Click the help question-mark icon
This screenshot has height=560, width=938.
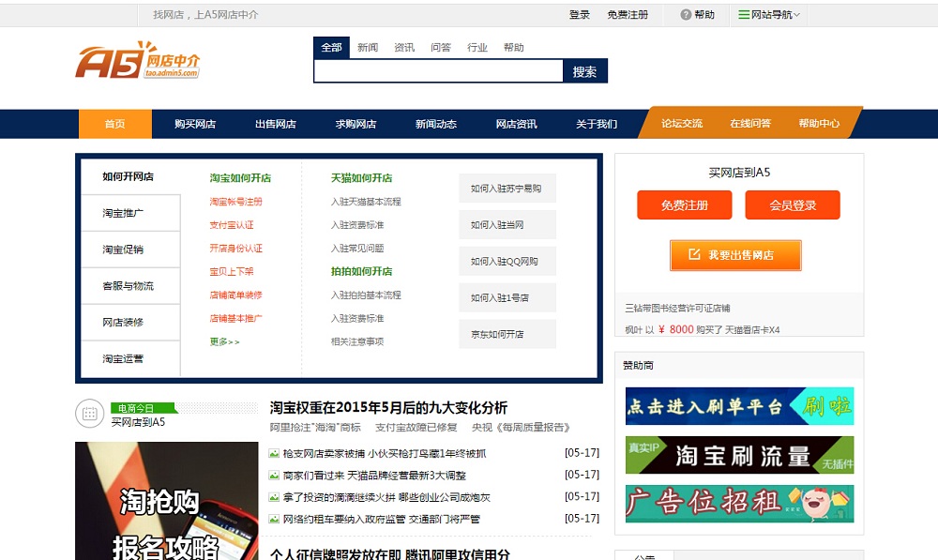pyautogui.click(x=686, y=15)
